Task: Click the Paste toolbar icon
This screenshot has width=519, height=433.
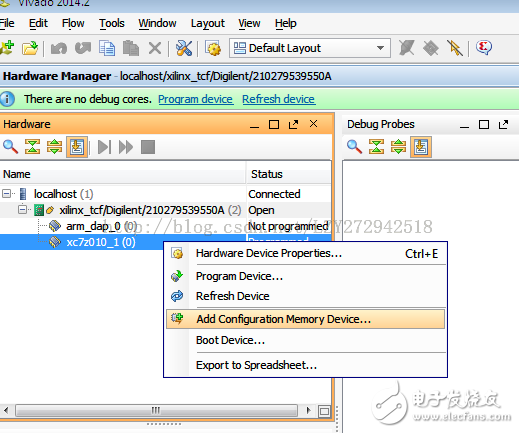Action: (131, 48)
